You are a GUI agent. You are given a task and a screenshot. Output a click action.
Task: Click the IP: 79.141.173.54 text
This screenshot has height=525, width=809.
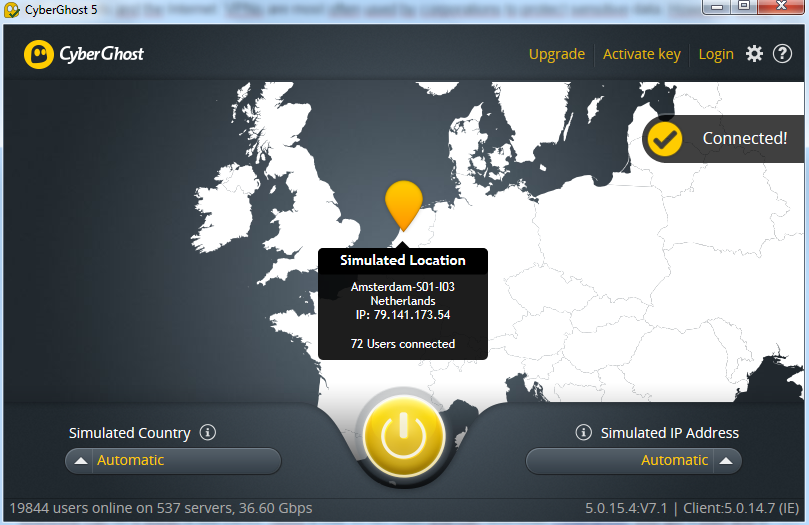pos(403,315)
